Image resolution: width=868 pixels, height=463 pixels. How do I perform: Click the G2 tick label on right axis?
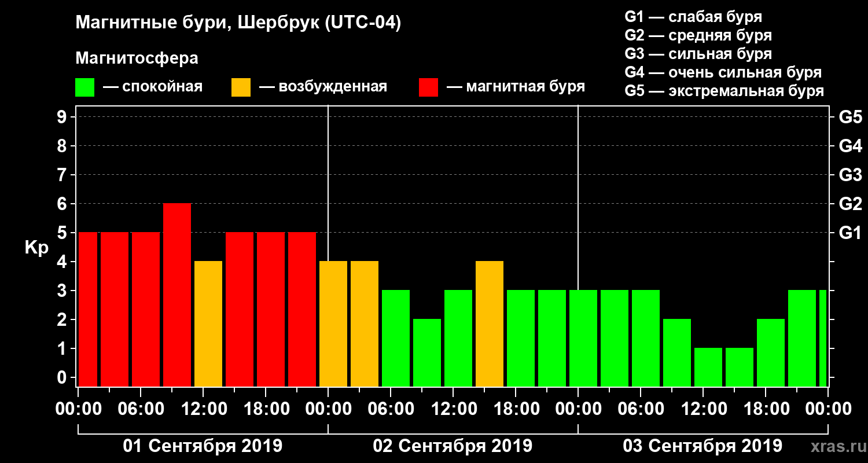click(x=850, y=204)
